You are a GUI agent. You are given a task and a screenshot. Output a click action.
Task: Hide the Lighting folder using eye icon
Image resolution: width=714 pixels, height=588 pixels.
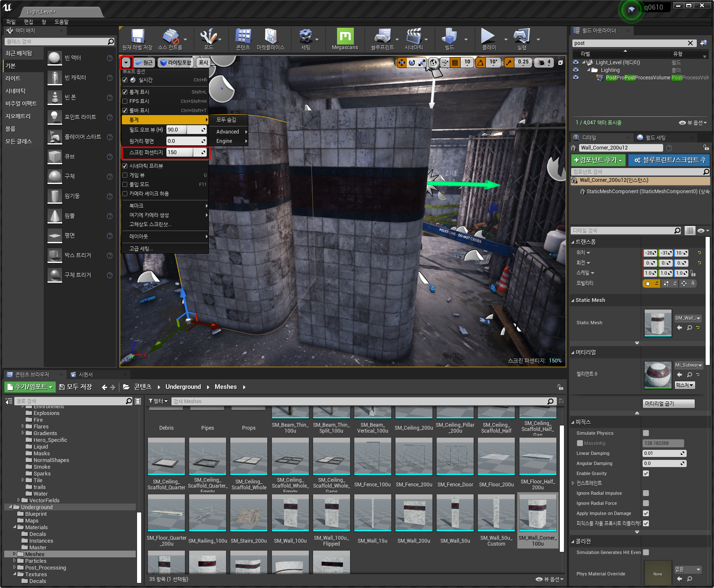click(576, 70)
